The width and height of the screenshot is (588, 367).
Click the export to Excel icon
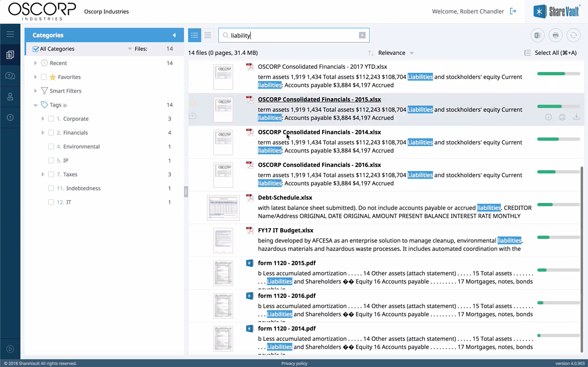(538, 35)
